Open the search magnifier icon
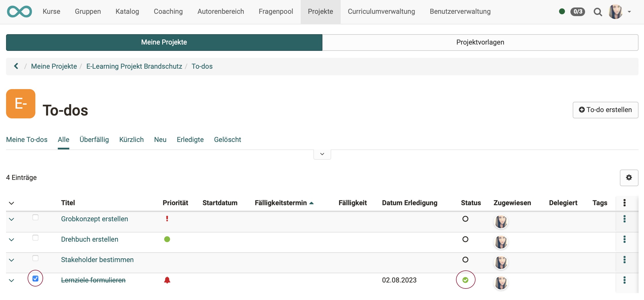Image resolution: width=644 pixels, height=300 pixels. point(598,12)
